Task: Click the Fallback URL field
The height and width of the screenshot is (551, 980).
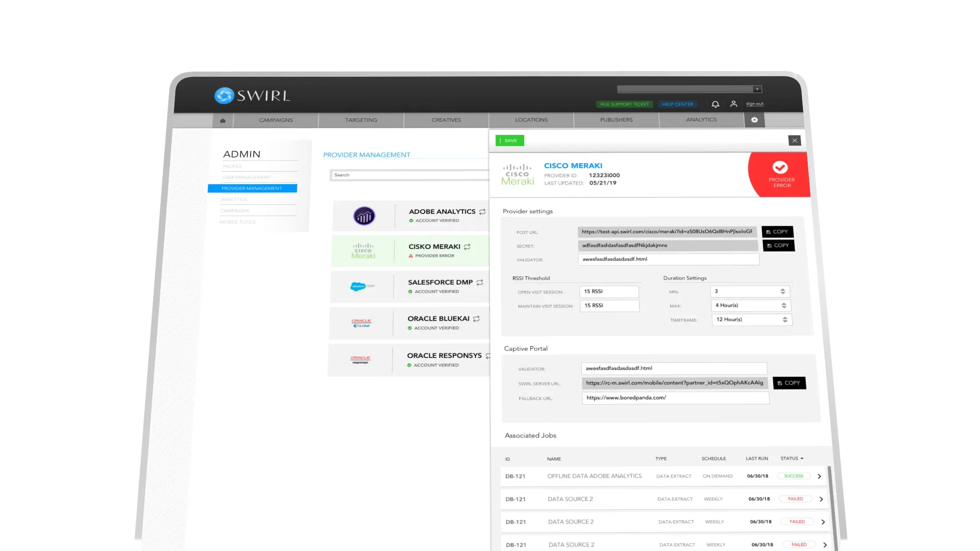Action: pos(676,398)
